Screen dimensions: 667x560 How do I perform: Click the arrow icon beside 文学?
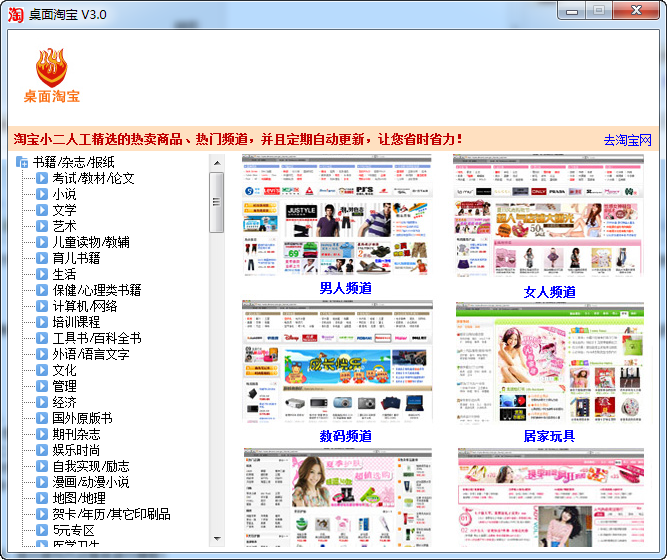pyautogui.click(x=42, y=210)
